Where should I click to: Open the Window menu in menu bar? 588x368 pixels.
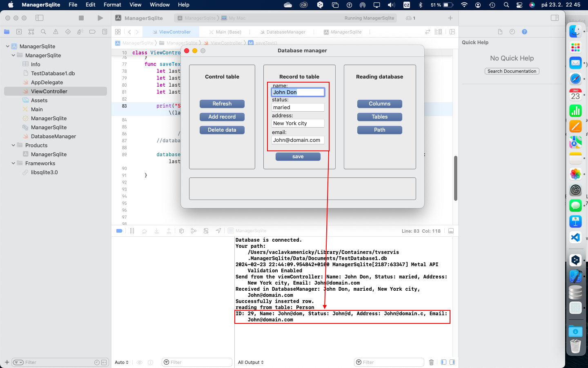pyautogui.click(x=160, y=5)
